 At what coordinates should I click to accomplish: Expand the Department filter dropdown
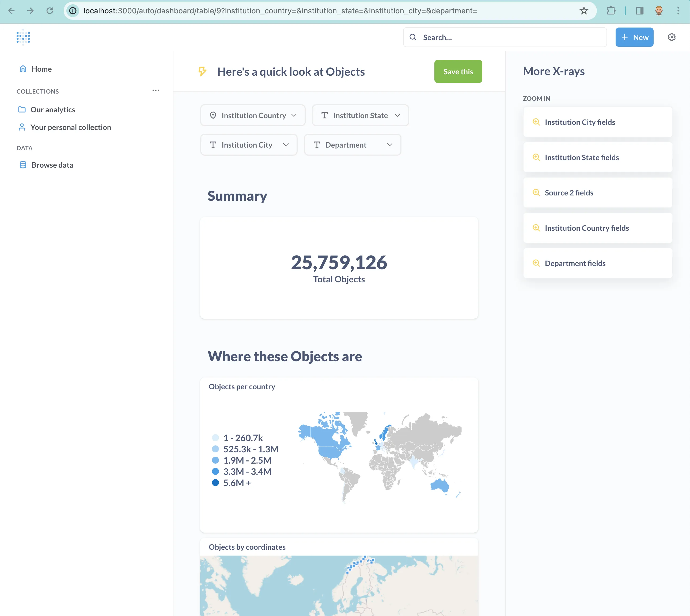(352, 145)
